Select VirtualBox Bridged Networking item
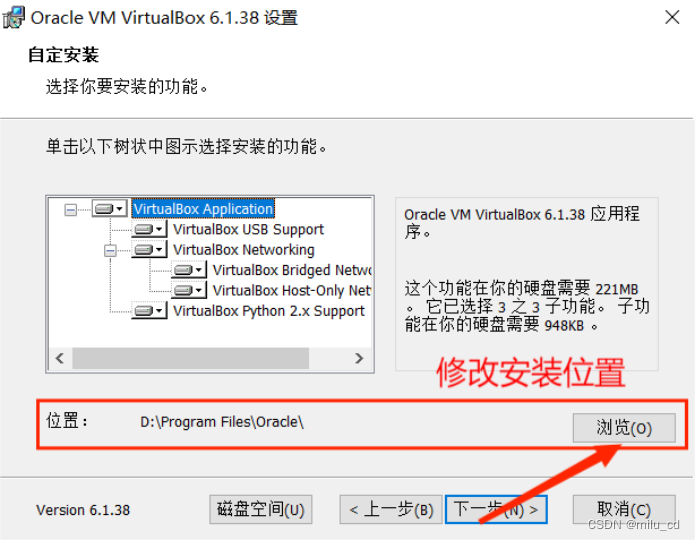Screen dimensions: 695x540 coord(292,270)
